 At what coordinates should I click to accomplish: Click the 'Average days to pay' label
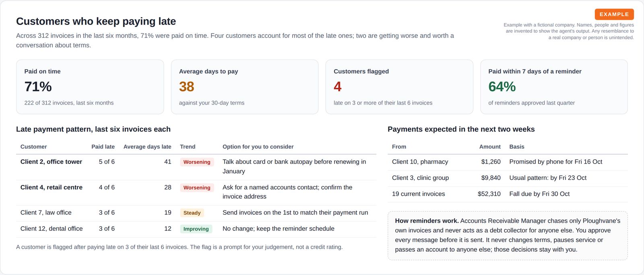coord(208,71)
